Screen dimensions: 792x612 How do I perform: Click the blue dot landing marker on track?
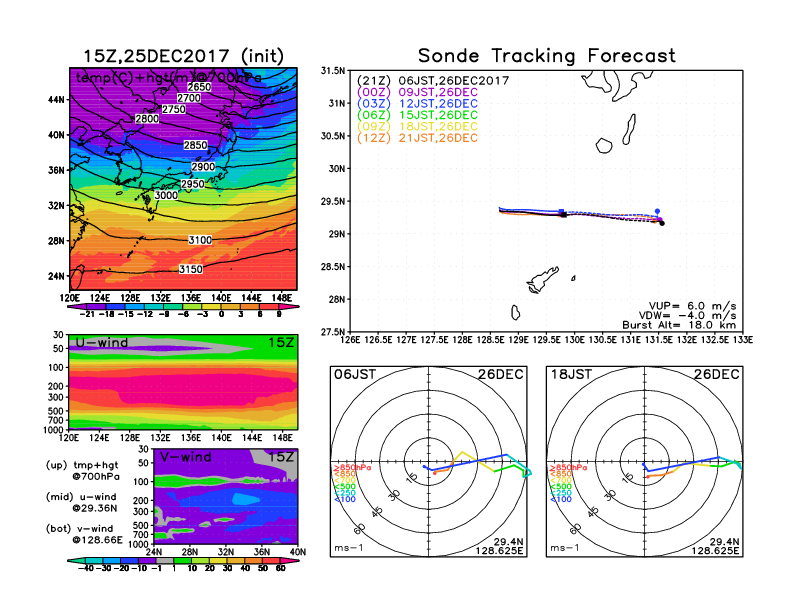click(657, 211)
